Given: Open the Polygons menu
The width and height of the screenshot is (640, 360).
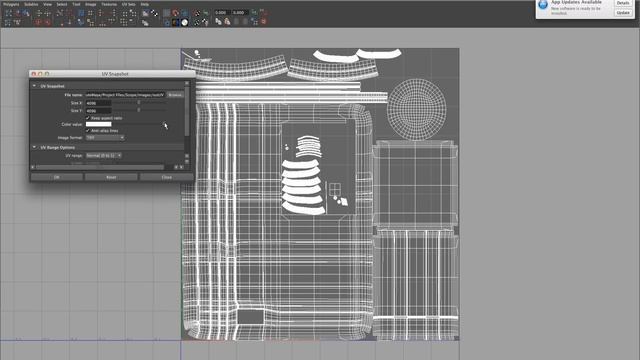Looking at the screenshot, I should pos(11,4).
